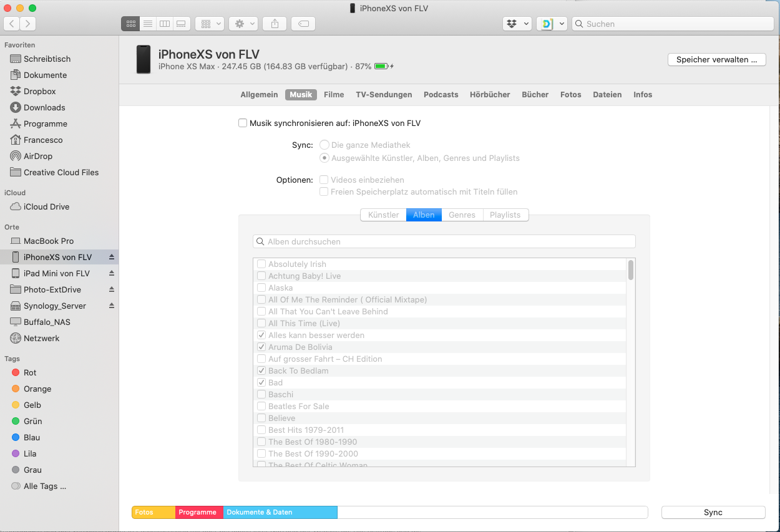Eject iPhoneXS von FLV
This screenshot has height=532, width=780.
[x=112, y=257]
